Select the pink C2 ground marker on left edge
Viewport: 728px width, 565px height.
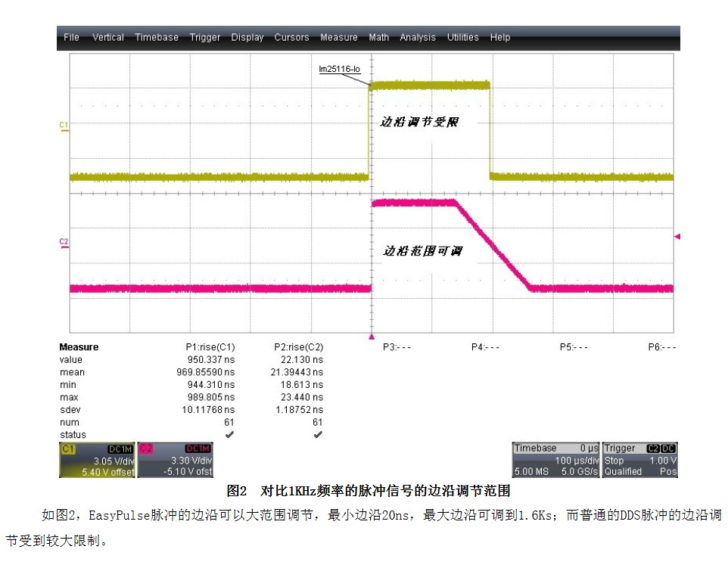coord(64,242)
